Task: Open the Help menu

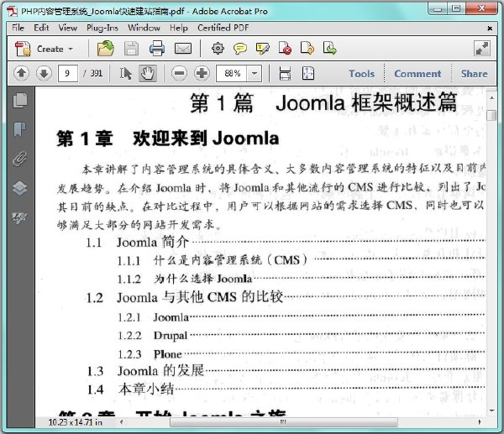Action: [x=179, y=28]
